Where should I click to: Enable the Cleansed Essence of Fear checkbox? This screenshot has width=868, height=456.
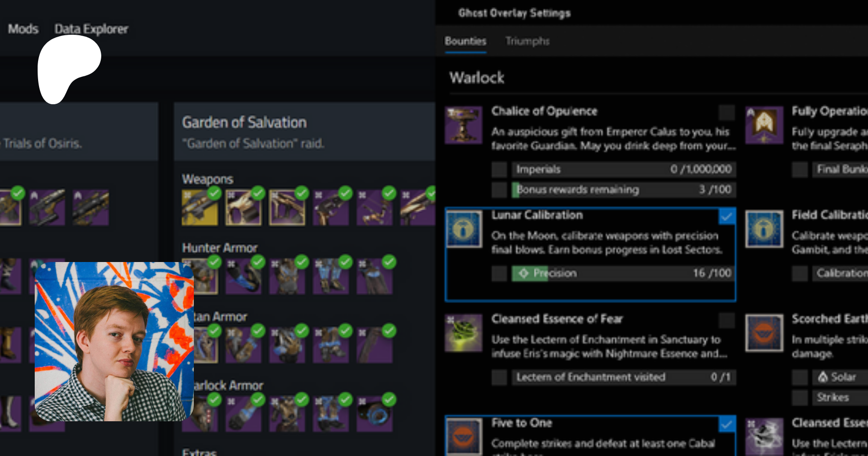tap(727, 320)
